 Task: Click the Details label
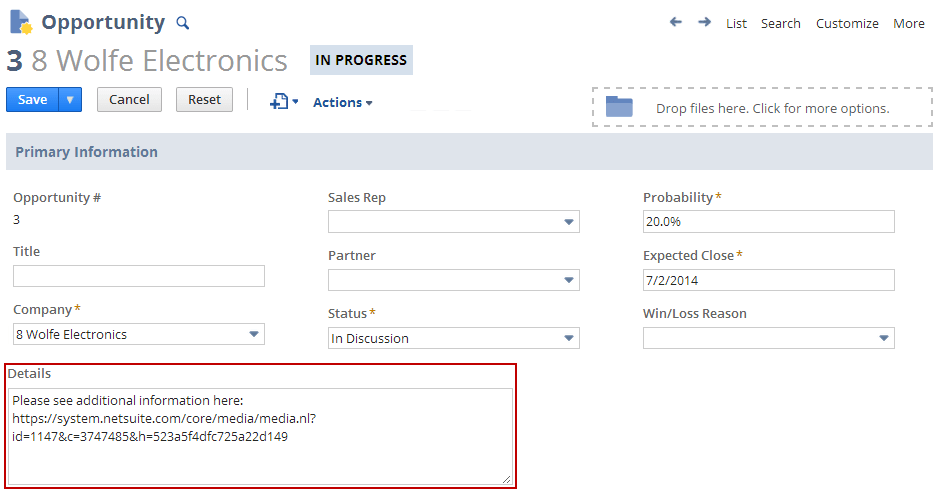pyautogui.click(x=29, y=374)
